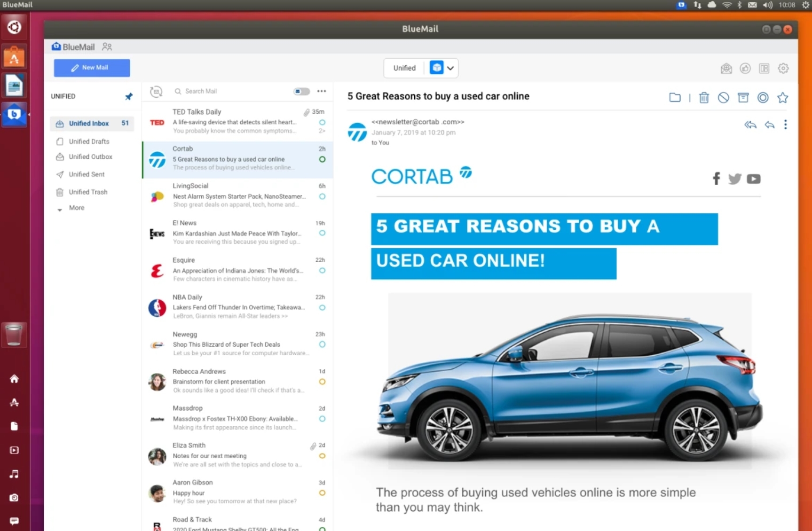Expand the More folders list
Screen dimensions: 812x531
click(76, 208)
